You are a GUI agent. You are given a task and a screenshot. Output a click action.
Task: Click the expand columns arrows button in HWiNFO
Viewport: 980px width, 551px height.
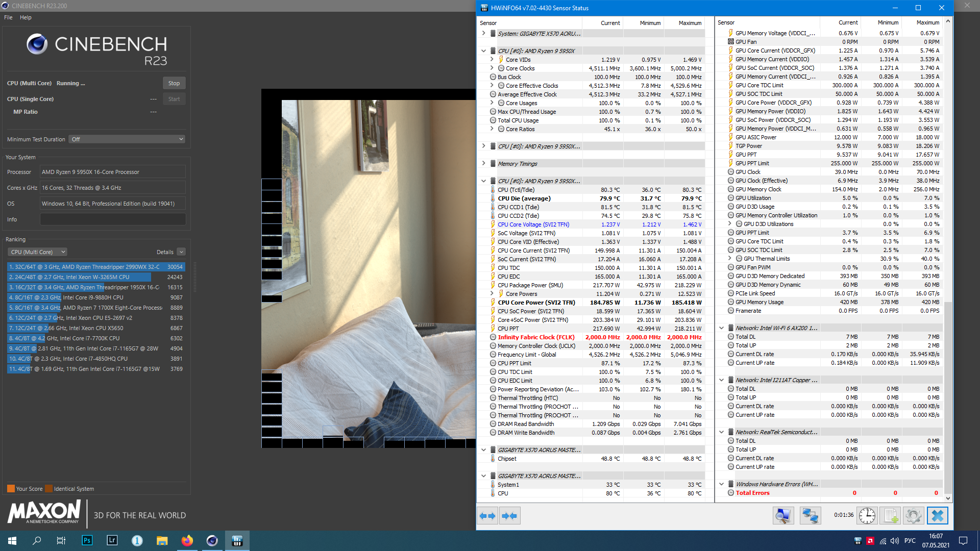[488, 516]
